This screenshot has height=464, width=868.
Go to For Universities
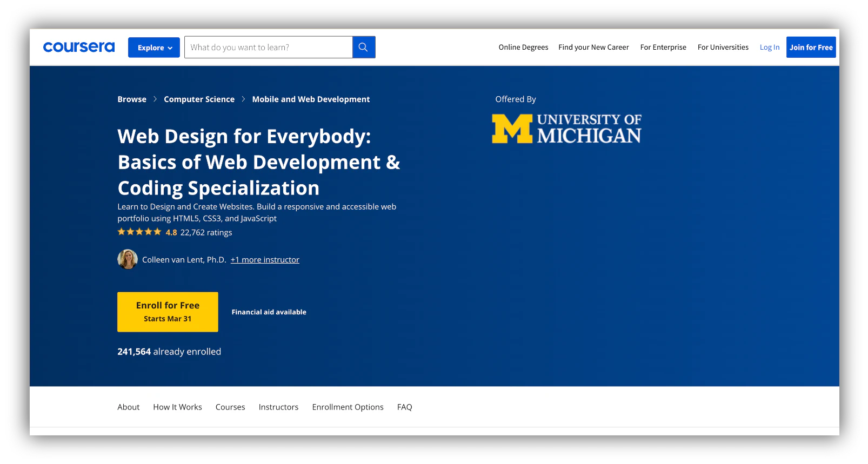[x=723, y=48]
